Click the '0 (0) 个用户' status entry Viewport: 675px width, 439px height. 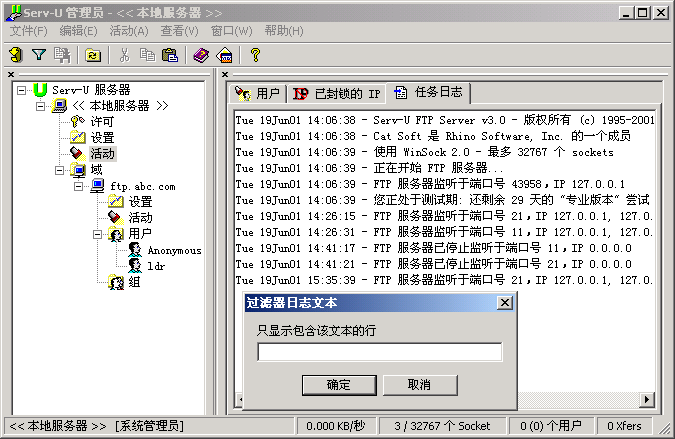click(551, 426)
